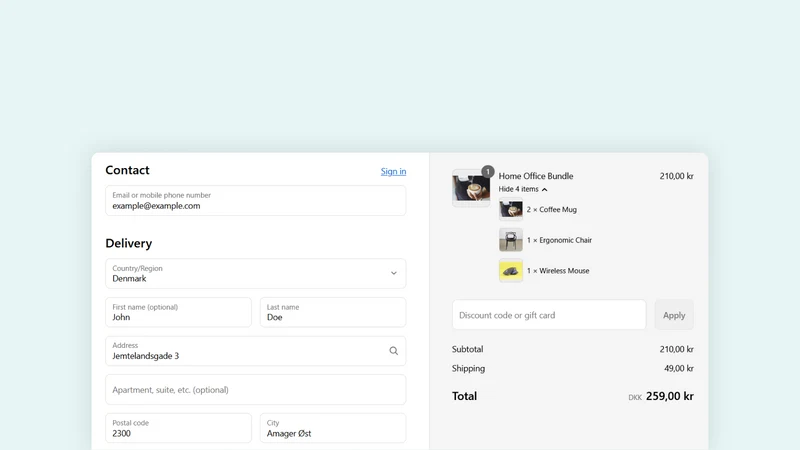Click the Shipping label
This screenshot has width=800, height=450.
[468, 368]
